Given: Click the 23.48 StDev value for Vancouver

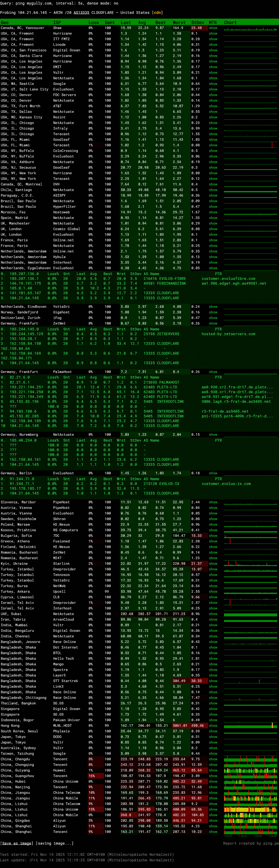Looking at the screenshot, I should click(197, 28).
